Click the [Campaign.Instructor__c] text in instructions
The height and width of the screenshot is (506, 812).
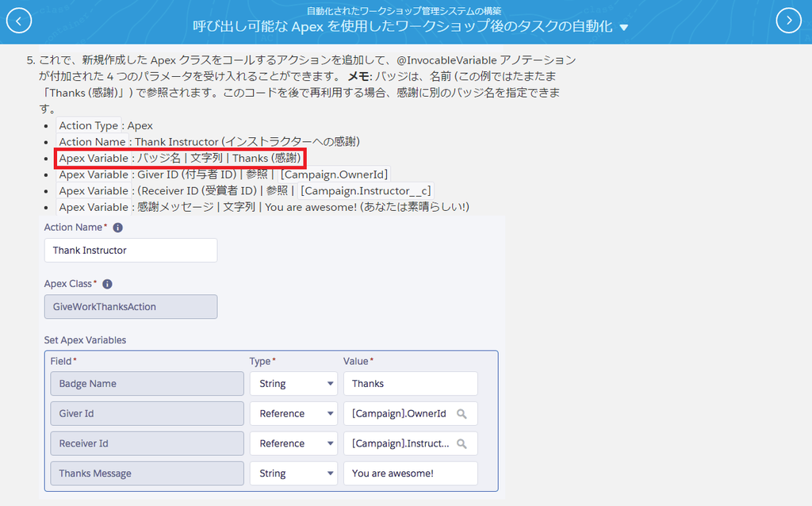tap(365, 190)
